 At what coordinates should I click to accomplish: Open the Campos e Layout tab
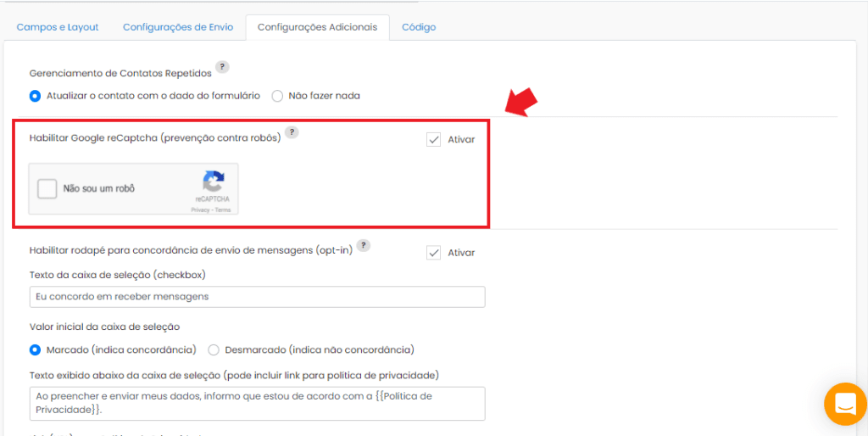58,27
